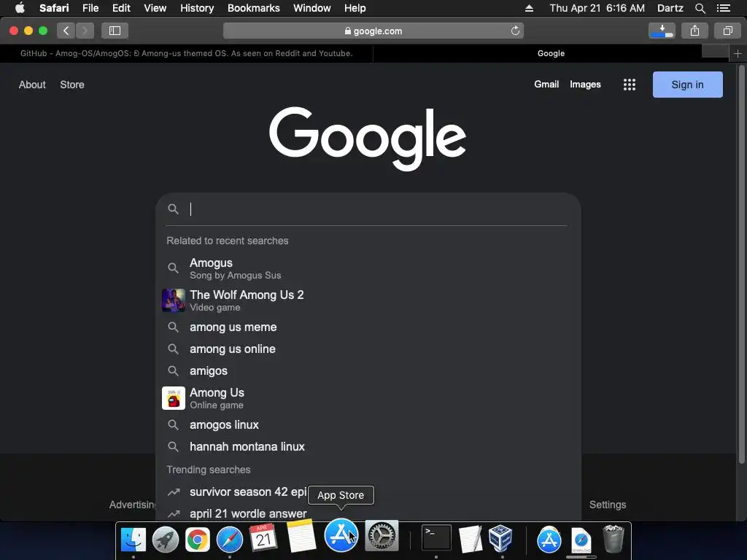Select the Amogus song suggestion
Screen dimensions: 747x560
coord(368,268)
